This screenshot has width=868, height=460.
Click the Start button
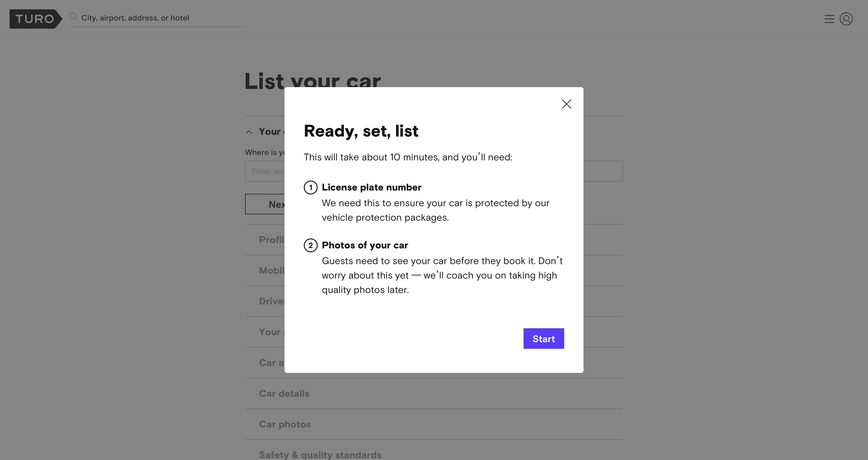pyautogui.click(x=543, y=338)
